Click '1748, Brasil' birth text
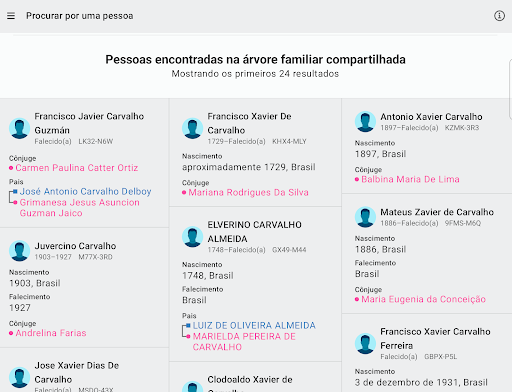The image size is (512, 392). pyautogui.click(x=208, y=276)
